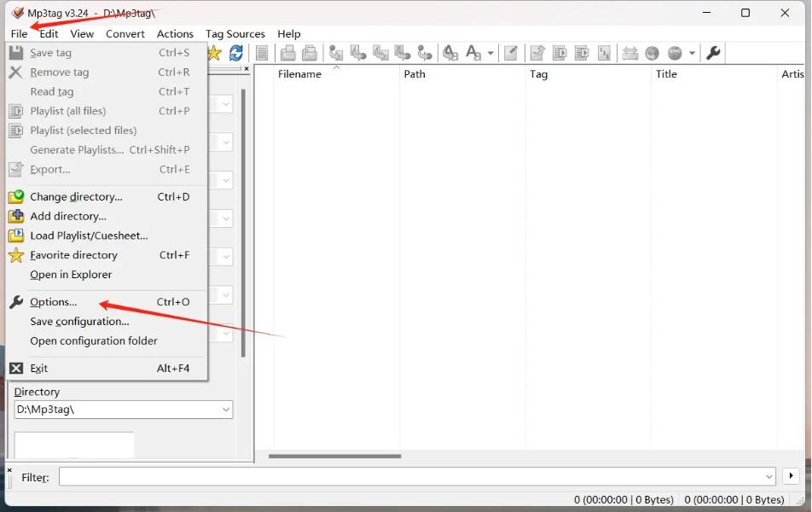Click the tag panel vertical scrollbar
Image resolution: width=812 pixels, height=512 pixels.
[243, 223]
